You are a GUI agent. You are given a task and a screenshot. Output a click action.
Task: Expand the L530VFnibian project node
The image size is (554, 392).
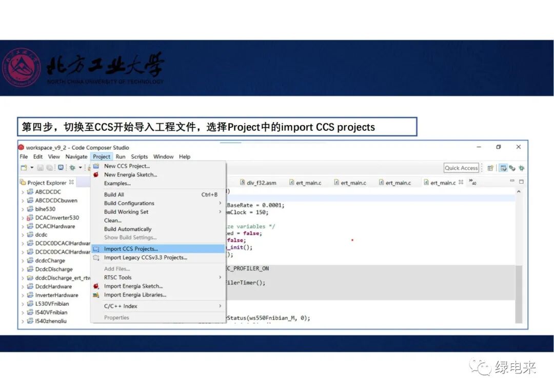23,304
